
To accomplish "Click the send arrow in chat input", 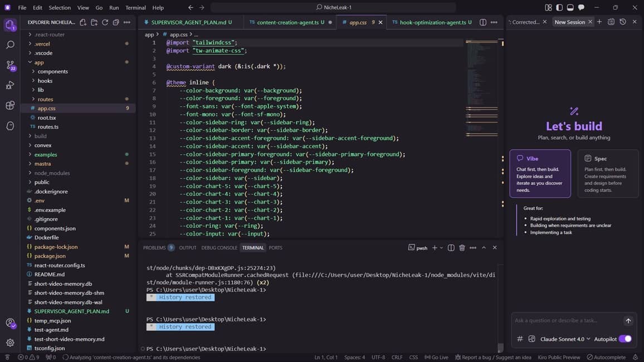I will click(x=628, y=321).
